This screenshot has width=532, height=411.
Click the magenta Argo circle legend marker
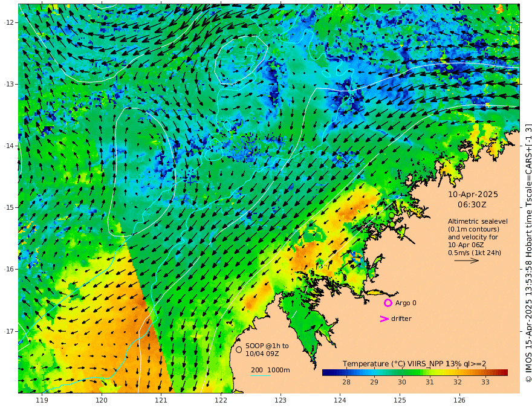(x=388, y=303)
